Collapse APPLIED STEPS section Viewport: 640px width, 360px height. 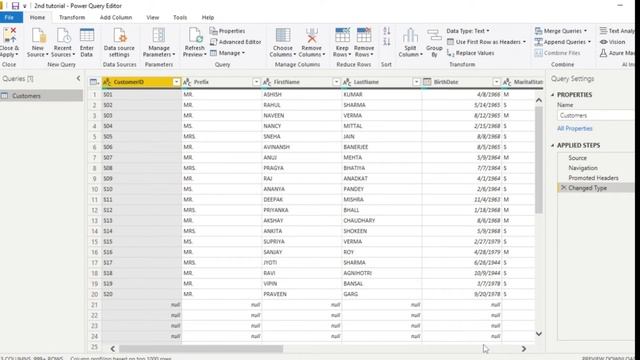(x=553, y=145)
